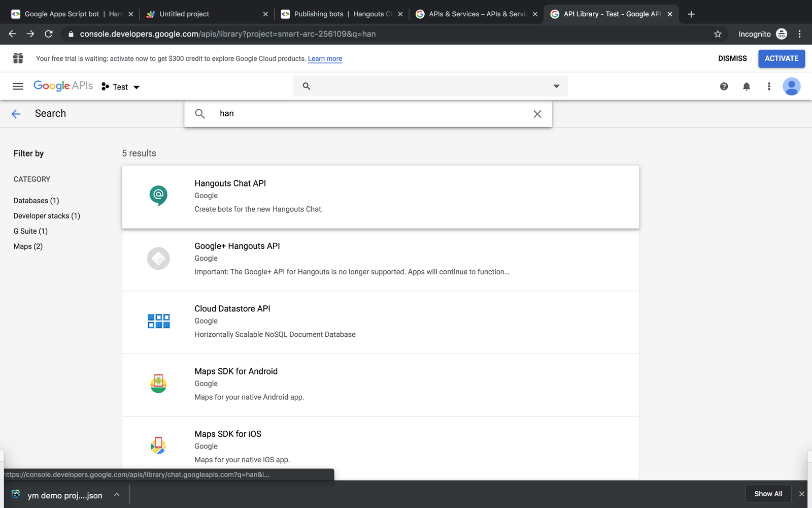This screenshot has width=812, height=508.
Task: Expand the Test project selector dropdown
Action: [x=121, y=87]
